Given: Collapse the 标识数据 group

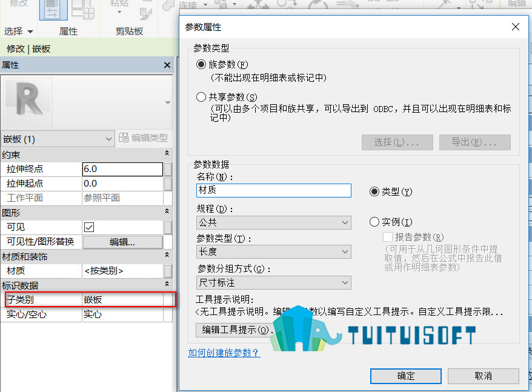Looking at the screenshot, I should (x=167, y=284).
